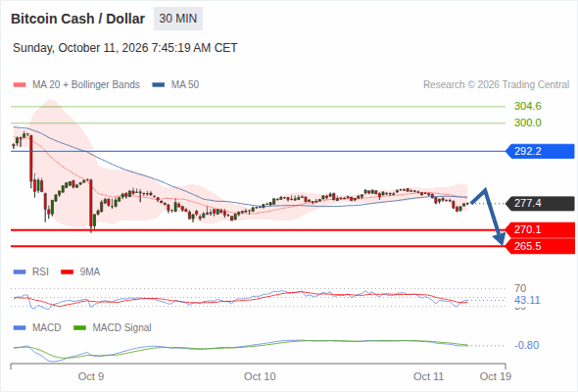Click the 9MA legend red swatch
Image resolution: width=578 pixels, height=392 pixels.
pyautogui.click(x=67, y=272)
